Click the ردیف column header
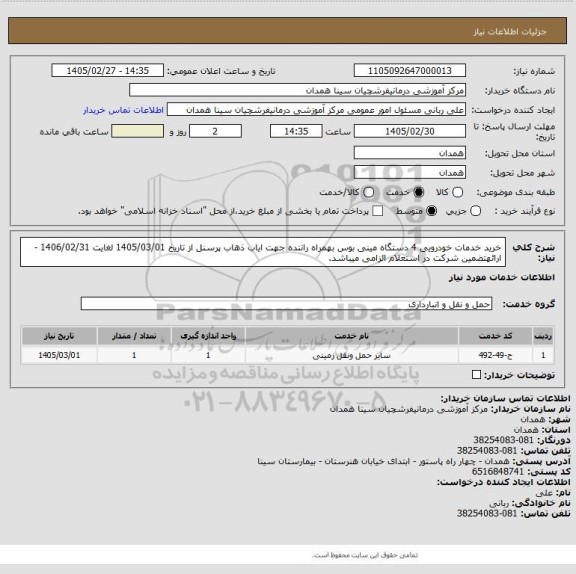 click(543, 336)
